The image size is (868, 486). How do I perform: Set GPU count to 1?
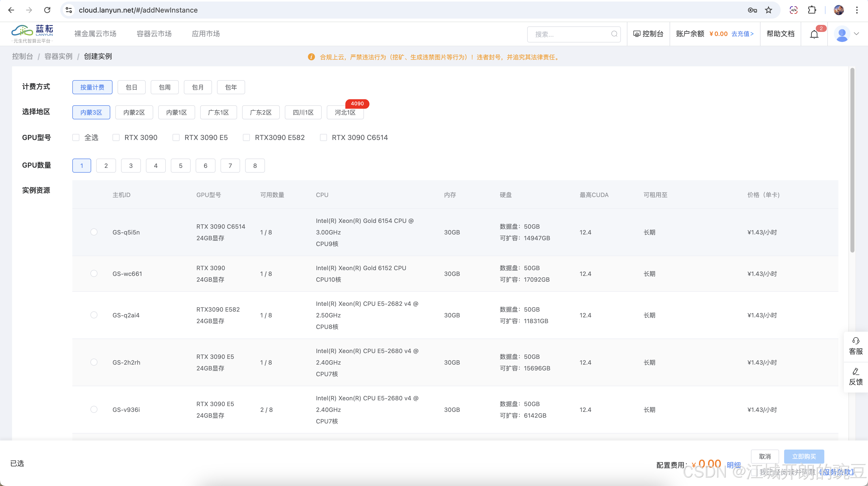[x=82, y=166]
